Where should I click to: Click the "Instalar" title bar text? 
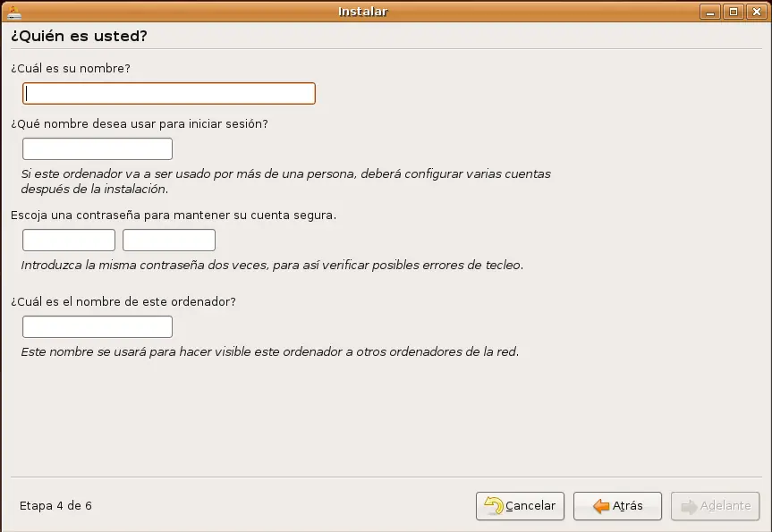click(x=362, y=12)
